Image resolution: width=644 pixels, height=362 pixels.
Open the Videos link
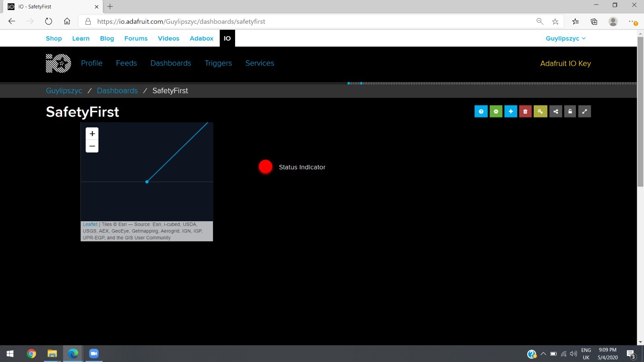pyautogui.click(x=169, y=38)
